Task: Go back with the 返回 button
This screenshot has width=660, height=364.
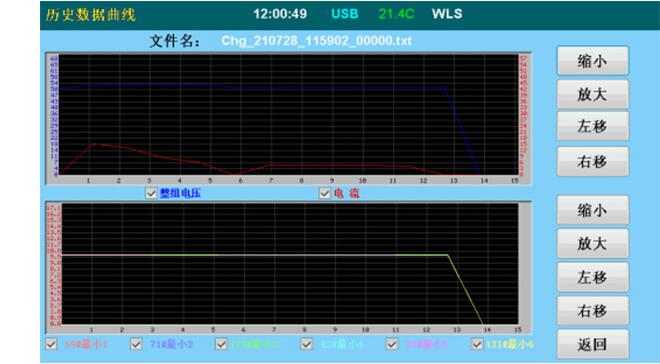Action: (x=593, y=345)
